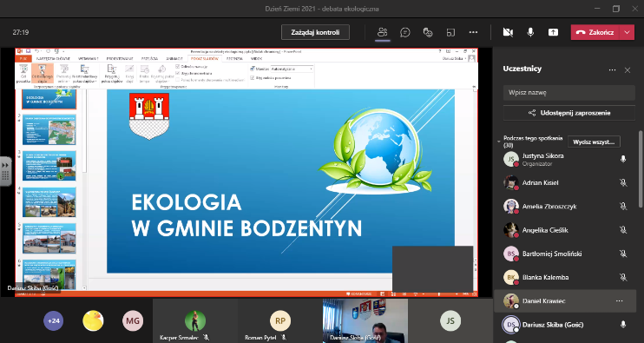Expand the Zakończ dropdown arrow
Viewport: 644px width, 343px height.
627,32
